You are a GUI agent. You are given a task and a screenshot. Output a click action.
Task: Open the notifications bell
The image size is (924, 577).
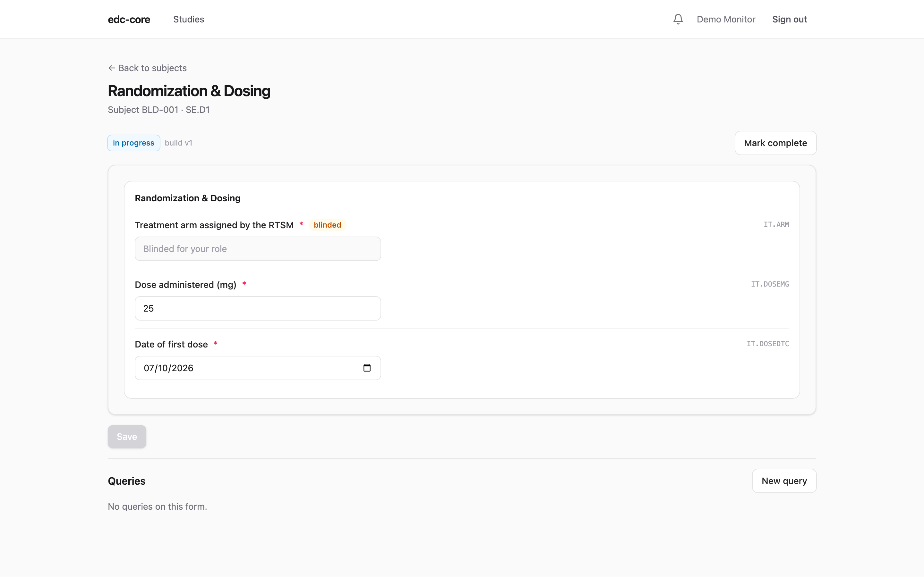[678, 19]
